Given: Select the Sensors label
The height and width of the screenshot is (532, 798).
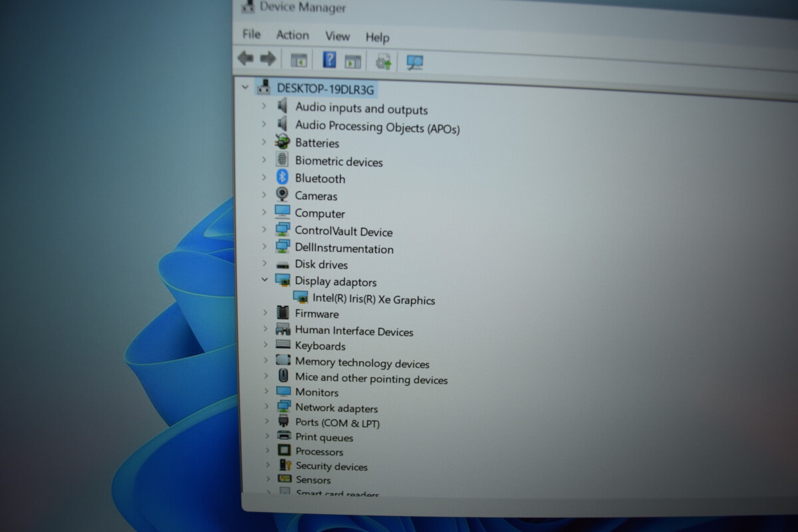Looking at the screenshot, I should pos(313,480).
